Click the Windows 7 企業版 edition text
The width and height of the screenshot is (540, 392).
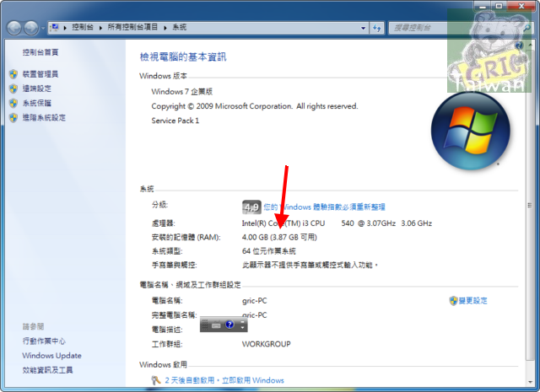182,92
